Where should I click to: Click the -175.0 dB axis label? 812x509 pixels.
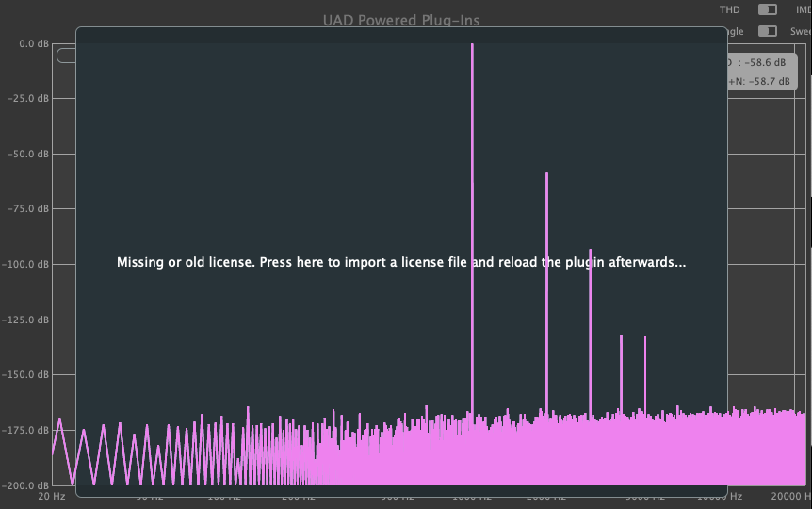click(29, 430)
